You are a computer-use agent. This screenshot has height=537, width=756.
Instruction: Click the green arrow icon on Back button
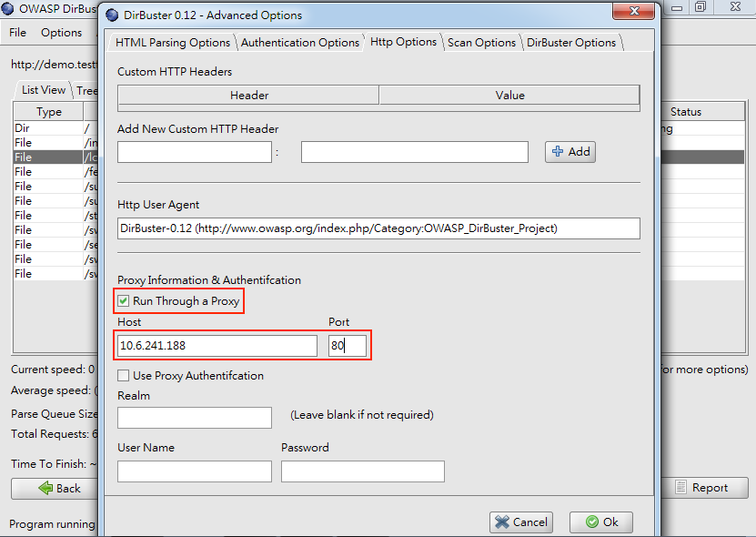pyautogui.click(x=45, y=488)
